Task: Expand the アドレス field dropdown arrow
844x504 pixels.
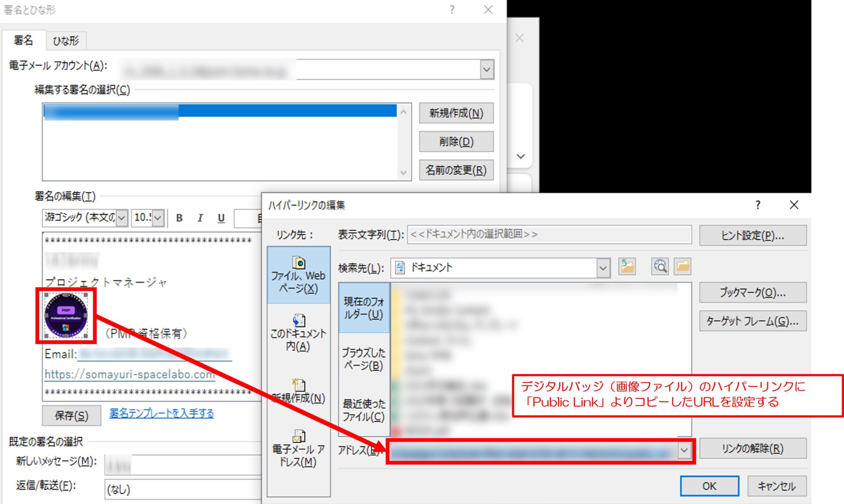Action: (x=684, y=450)
